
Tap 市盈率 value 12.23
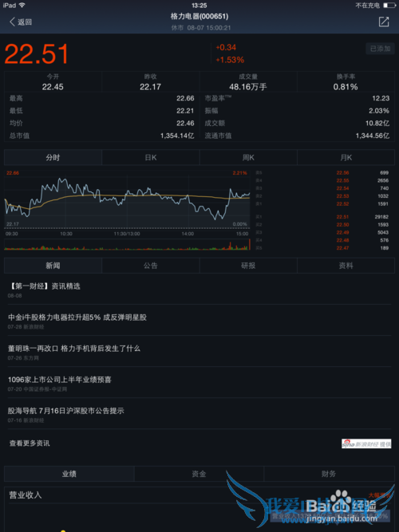click(381, 98)
